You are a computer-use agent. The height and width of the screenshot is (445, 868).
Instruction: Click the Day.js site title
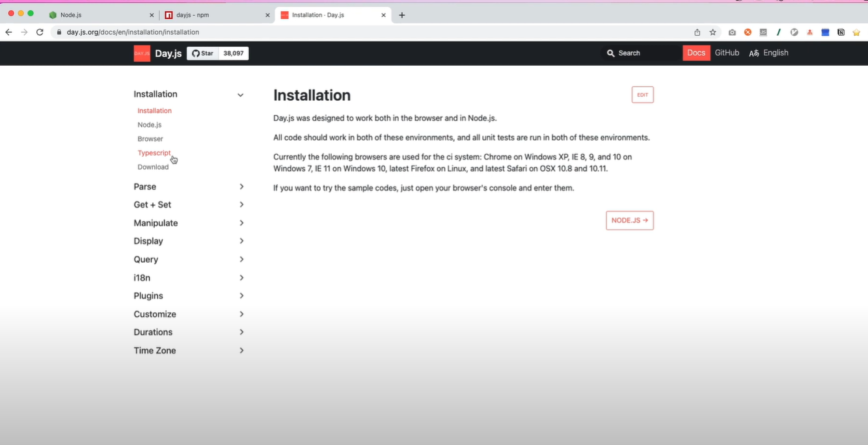pyautogui.click(x=169, y=53)
